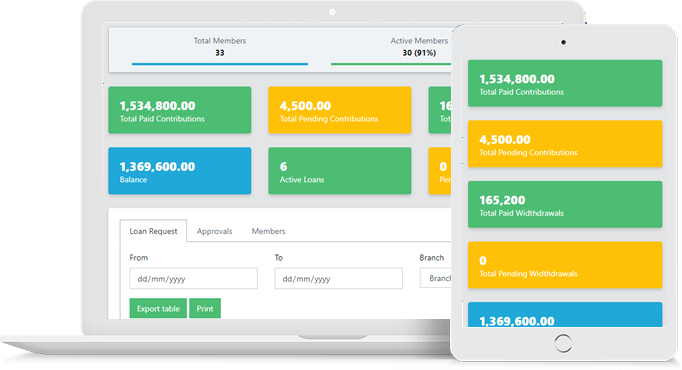Click the tablet home button
This screenshot has width=682, height=370.
(563, 343)
